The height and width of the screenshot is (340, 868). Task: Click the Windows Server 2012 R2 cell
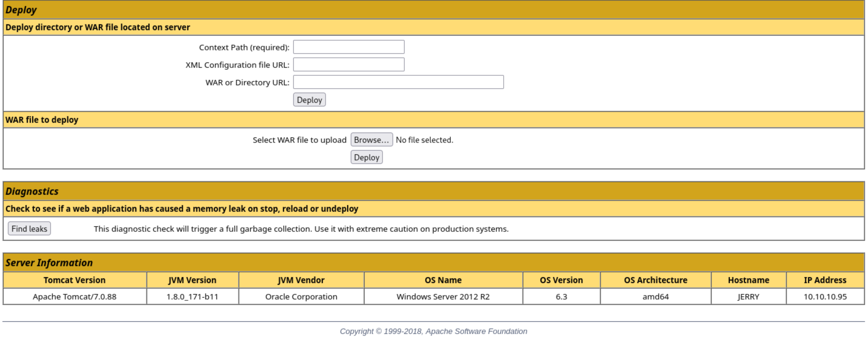[x=443, y=296]
